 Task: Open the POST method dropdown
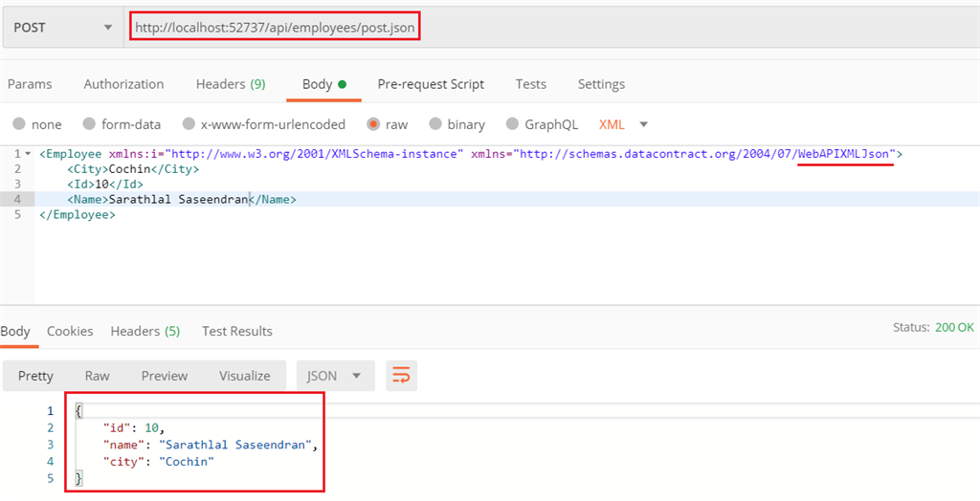(x=62, y=28)
